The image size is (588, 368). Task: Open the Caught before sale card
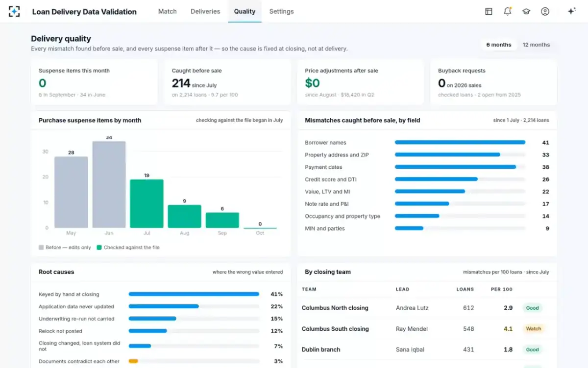pos(227,82)
